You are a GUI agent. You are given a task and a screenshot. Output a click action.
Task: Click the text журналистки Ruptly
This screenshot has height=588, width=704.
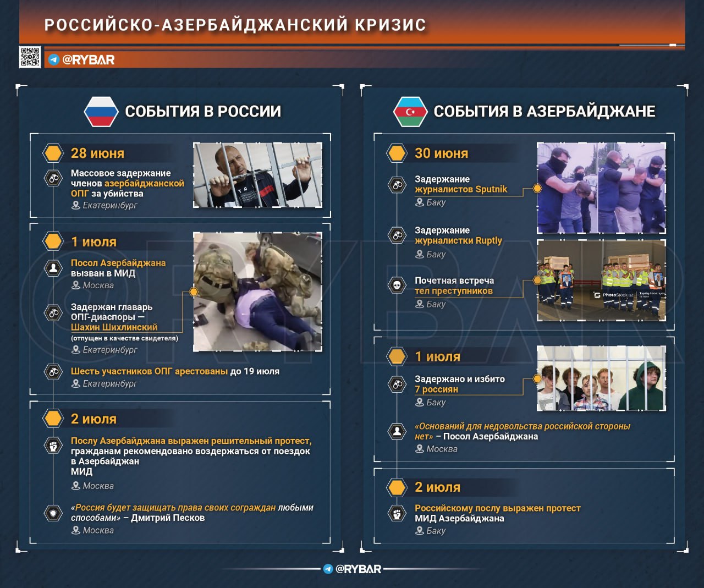(458, 240)
